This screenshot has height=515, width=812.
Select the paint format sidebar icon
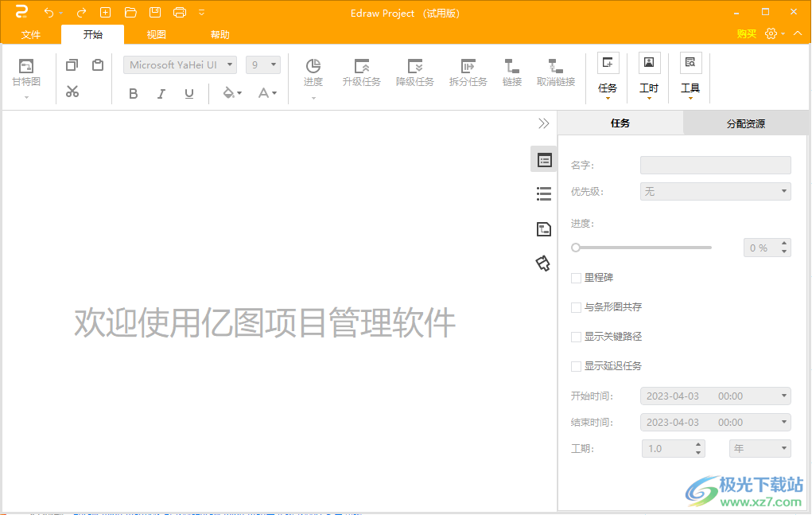tap(542, 263)
